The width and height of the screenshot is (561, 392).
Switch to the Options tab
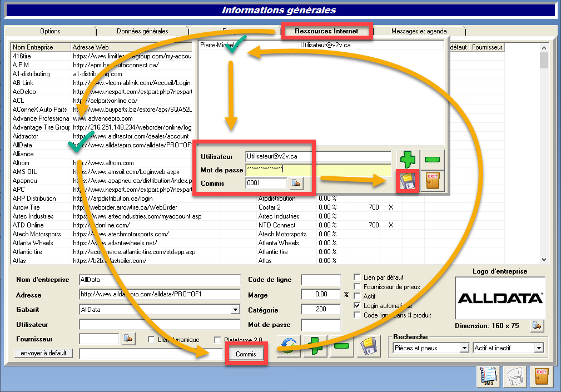click(x=51, y=31)
